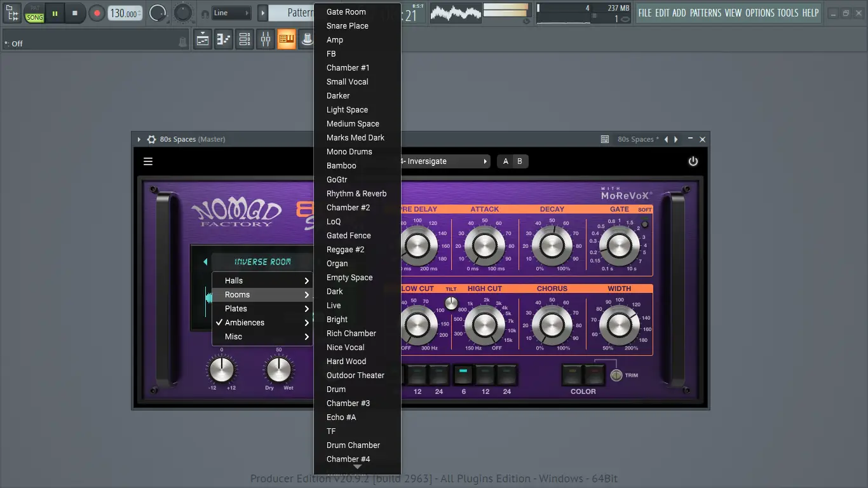The image size is (868, 488).
Task: Expand the Halls submenu
Action: tap(262, 281)
